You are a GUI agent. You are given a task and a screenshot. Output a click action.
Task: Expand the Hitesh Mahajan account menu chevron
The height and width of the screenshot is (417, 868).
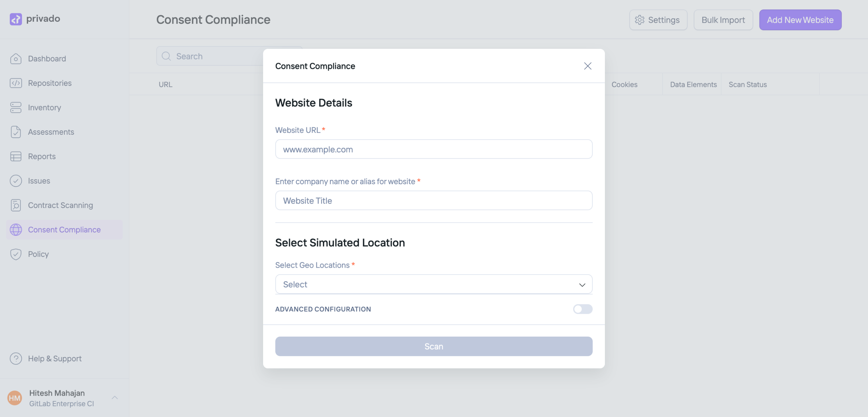pos(115,398)
